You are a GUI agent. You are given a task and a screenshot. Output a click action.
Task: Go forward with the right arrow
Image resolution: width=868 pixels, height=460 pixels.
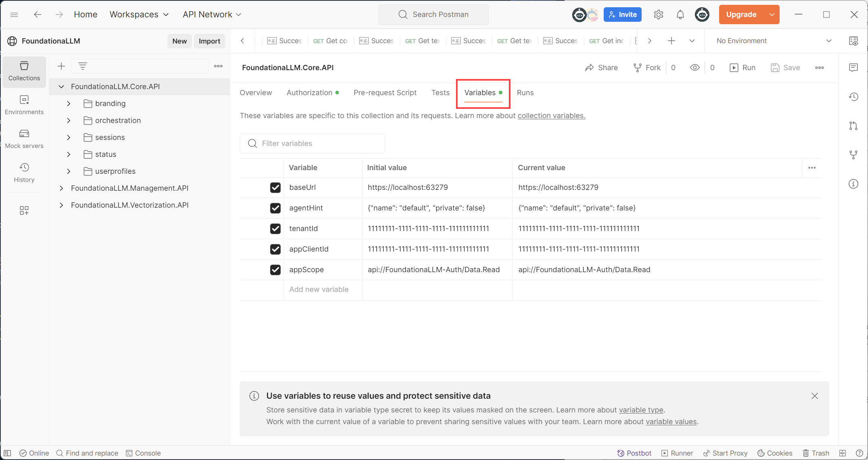[x=59, y=15]
